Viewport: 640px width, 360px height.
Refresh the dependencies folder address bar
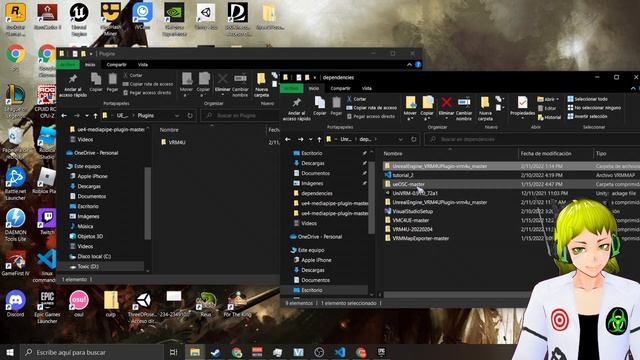(x=413, y=139)
